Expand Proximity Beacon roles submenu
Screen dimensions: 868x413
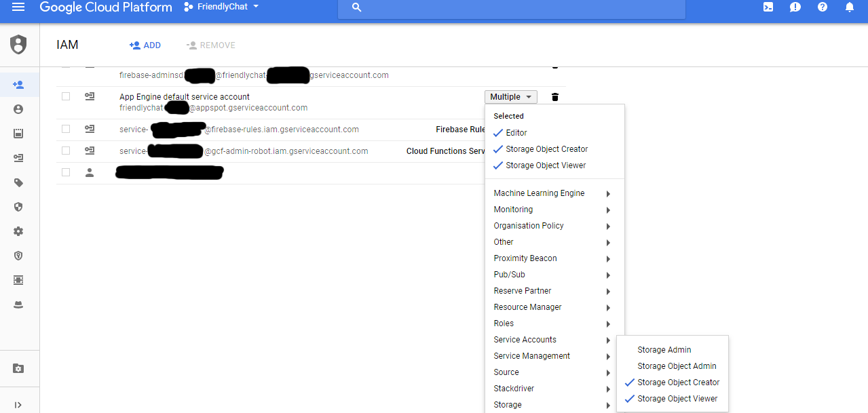click(x=554, y=258)
